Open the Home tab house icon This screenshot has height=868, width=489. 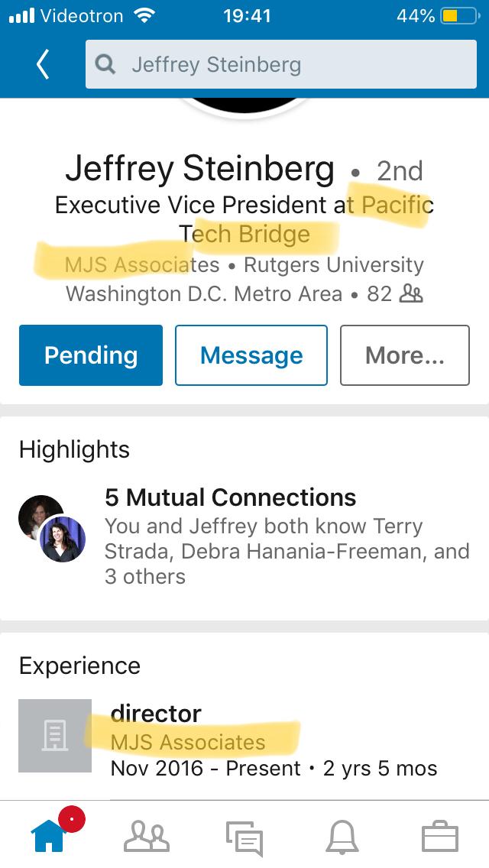tap(50, 837)
